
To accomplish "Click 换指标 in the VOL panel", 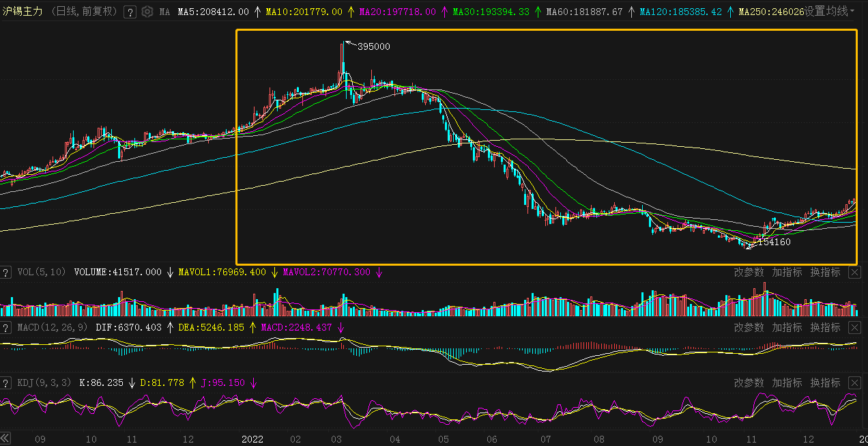I will [825, 273].
